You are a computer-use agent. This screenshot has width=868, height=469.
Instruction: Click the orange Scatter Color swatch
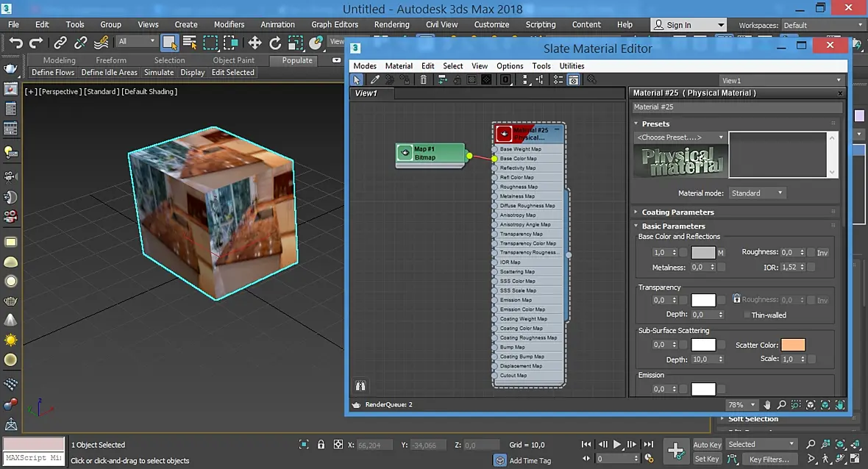(793, 345)
